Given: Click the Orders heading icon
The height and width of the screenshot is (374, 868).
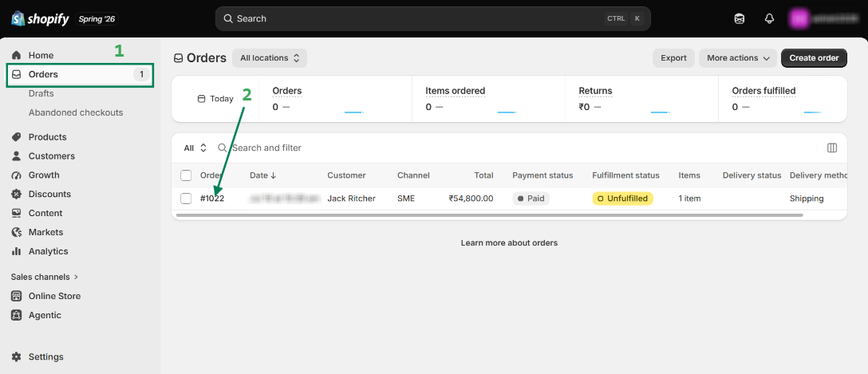Looking at the screenshot, I should point(178,58).
